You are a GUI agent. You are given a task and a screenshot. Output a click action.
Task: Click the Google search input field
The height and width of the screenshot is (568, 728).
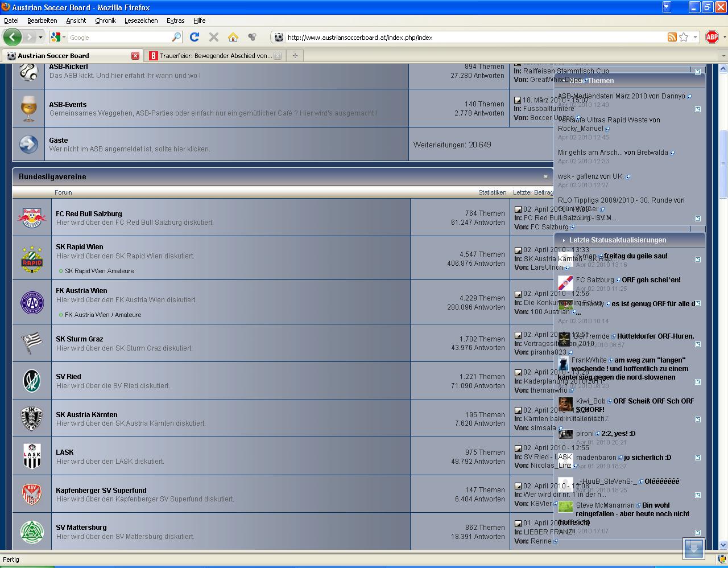(x=119, y=37)
